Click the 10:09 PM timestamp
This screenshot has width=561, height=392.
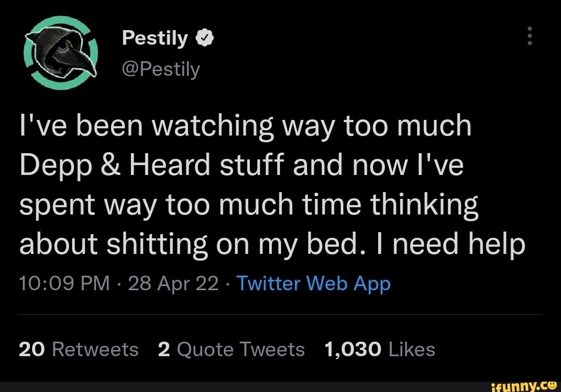coord(63,283)
